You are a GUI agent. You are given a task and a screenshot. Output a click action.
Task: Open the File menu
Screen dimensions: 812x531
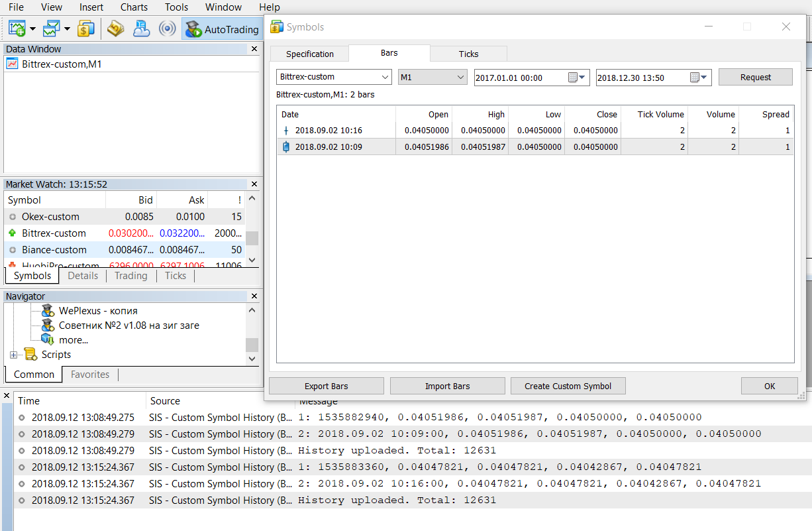pos(16,7)
